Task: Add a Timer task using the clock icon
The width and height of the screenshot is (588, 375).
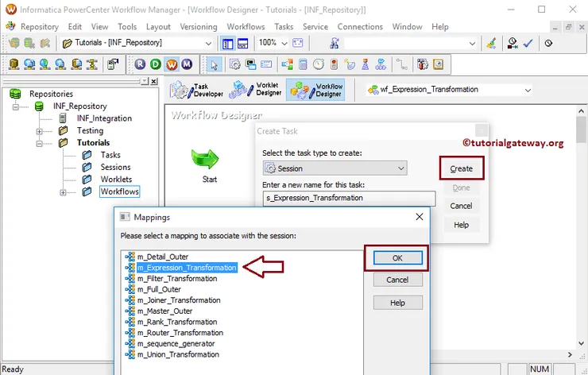Action: pos(319,64)
